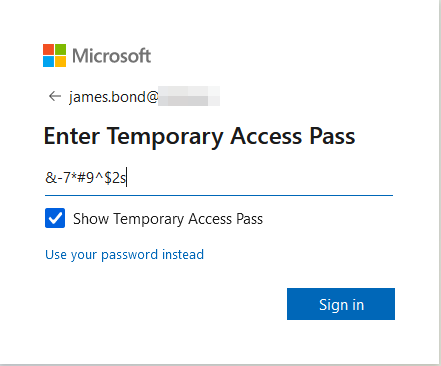Click the yellow square in Microsoft logo
The height and width of the screenshot is (366, 441).
60,61
